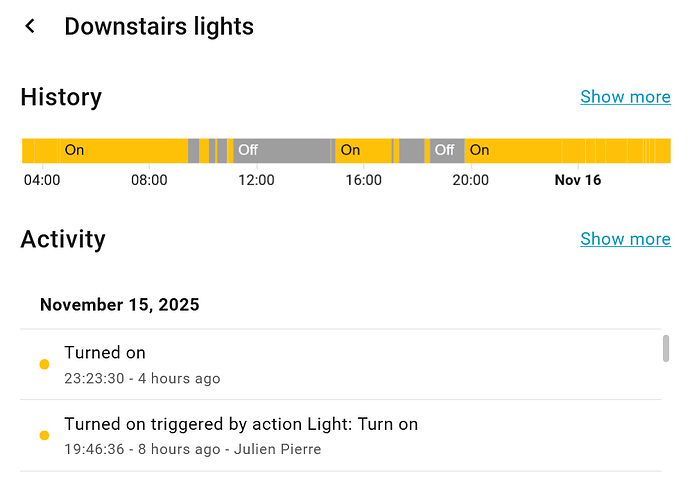This screenshot has width=690, height=486.
Task: Click the Nov 16 axis label
Action: tap(578, 181)
